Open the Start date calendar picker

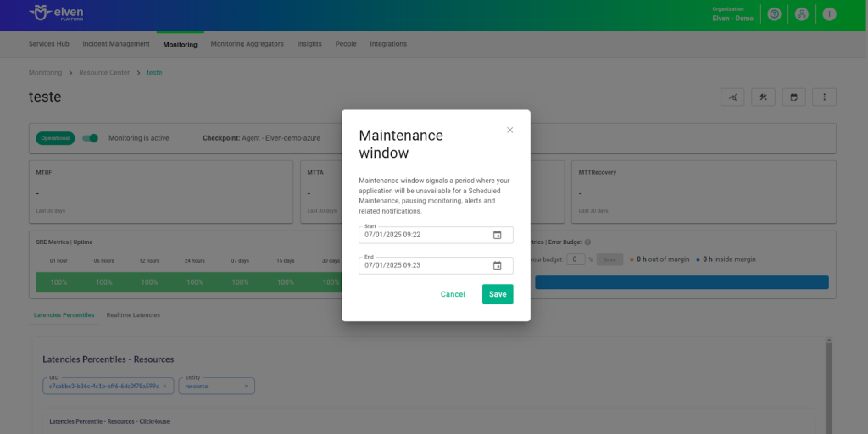498,235
